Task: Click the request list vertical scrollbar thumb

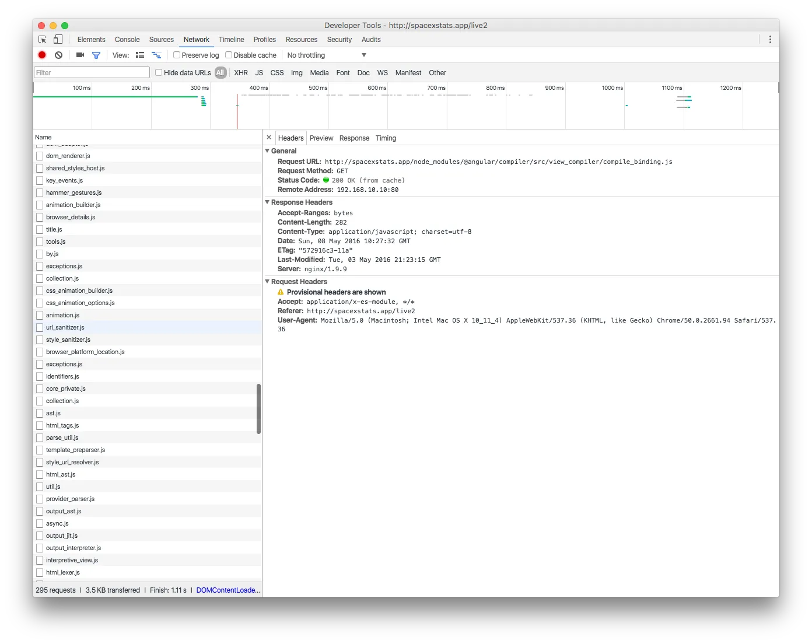Action: click(258, 409)
